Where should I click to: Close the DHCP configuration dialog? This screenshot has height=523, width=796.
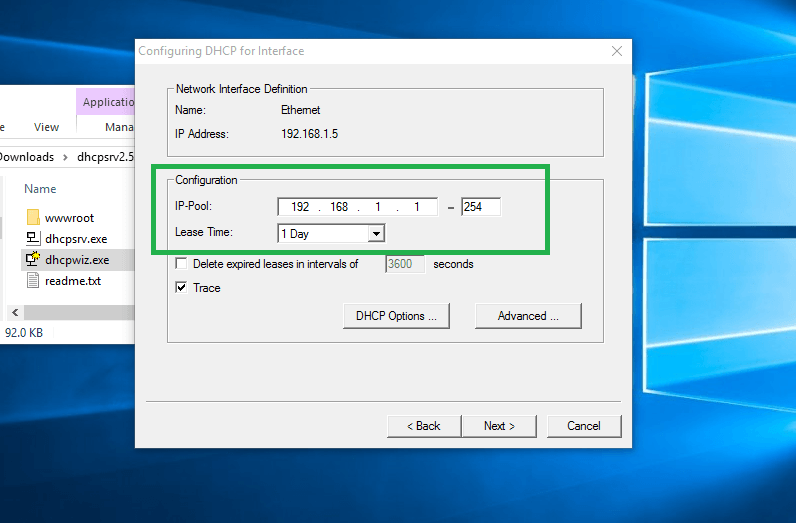pos(615,51)
